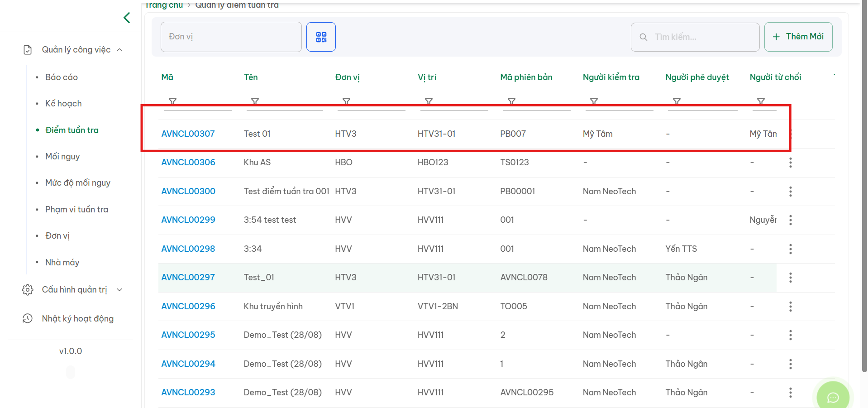Click the filter icon under Người từ chối
This screenshot has width=868, height=408.
tap(761, 101)
